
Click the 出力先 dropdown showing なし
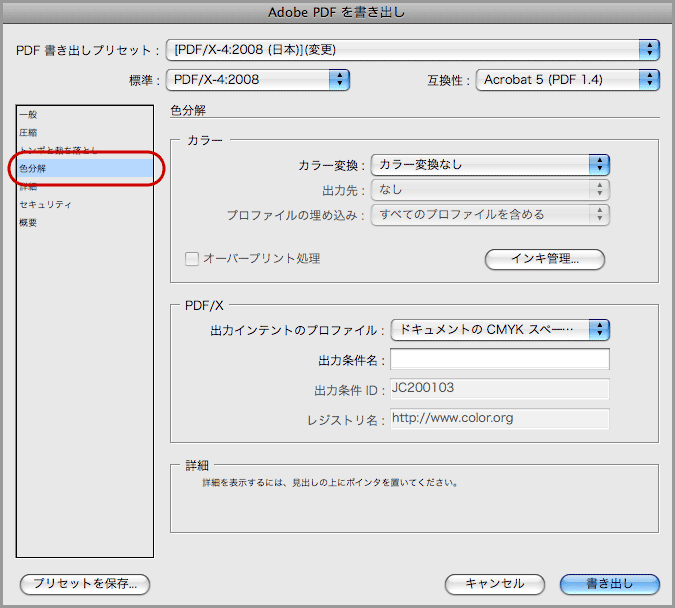click(490, 189)
